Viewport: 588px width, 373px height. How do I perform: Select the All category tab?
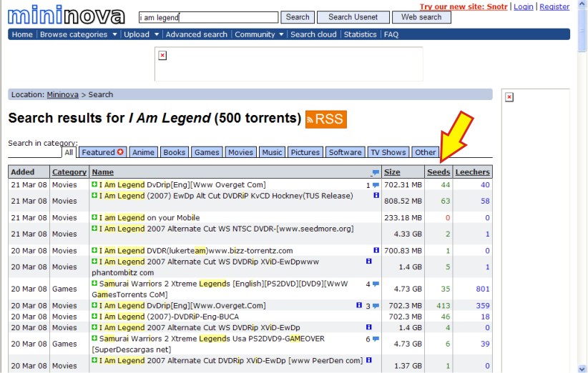[69, 152]
